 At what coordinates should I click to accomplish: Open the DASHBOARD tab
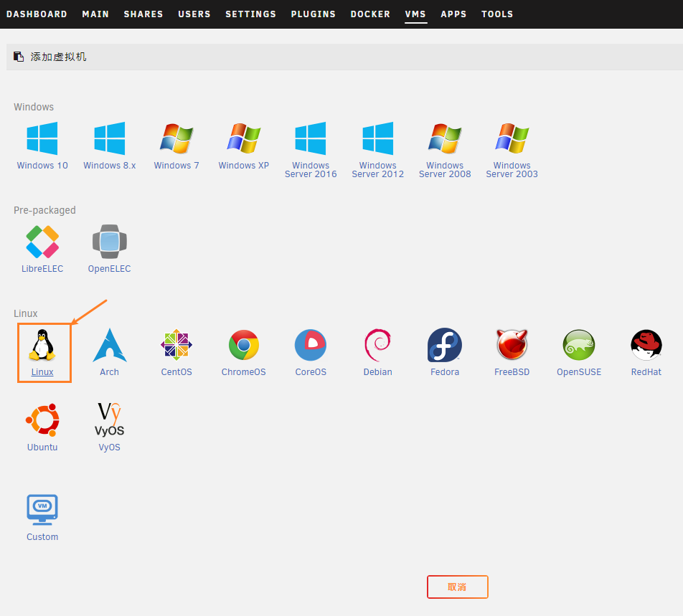pos(37,14)
